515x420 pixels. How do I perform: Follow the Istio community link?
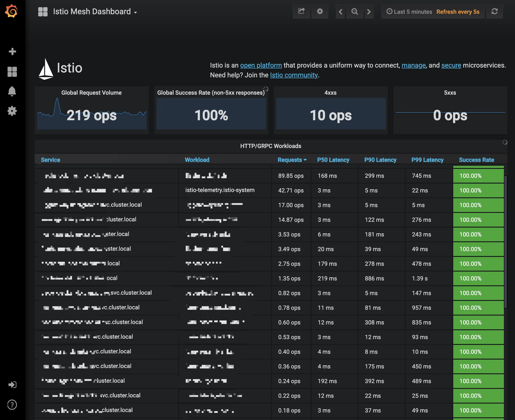294,75
